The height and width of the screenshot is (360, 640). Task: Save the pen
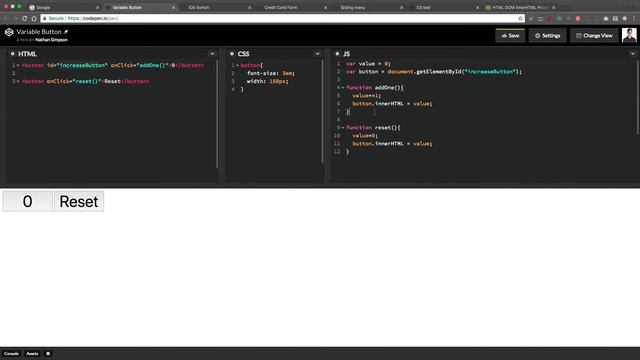click(x=510, y=36)
